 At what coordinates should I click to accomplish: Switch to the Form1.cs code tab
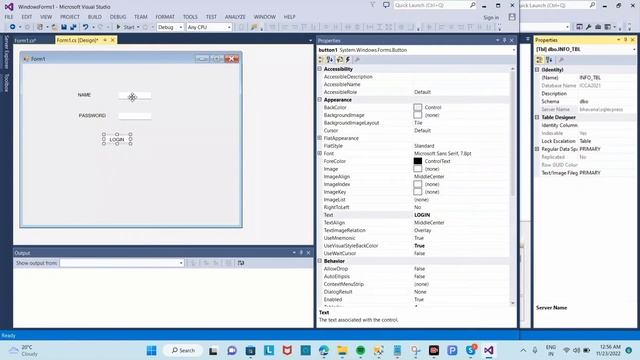pos(25,40)
